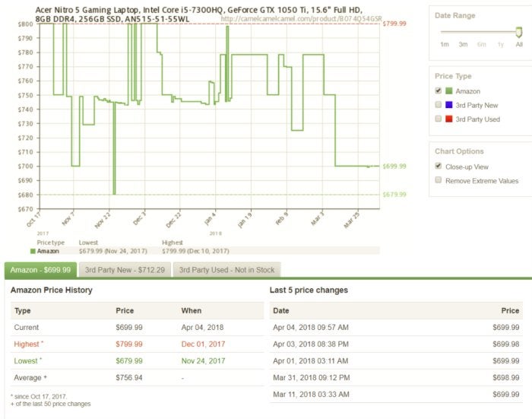Click the Apr 03, 2018 08:38 PM entry
532x419 pixels.
(310, 344)
